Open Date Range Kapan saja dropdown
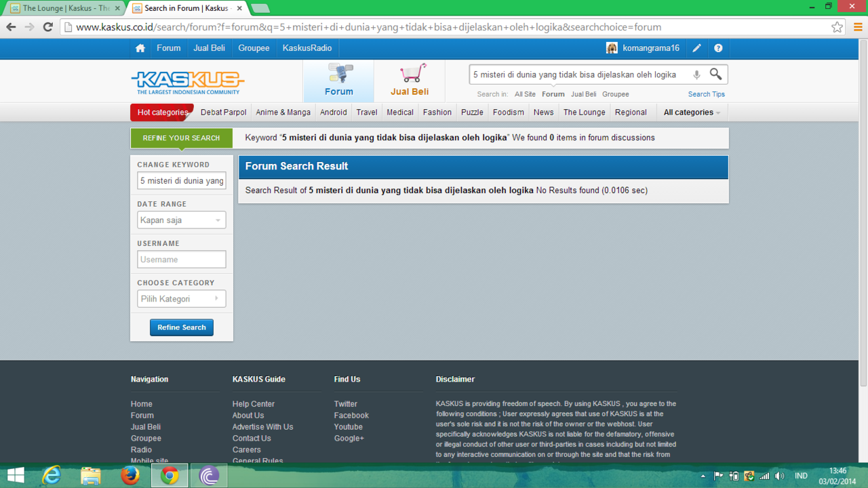Viewport: 868px width, 488px height. pos(181,220)
